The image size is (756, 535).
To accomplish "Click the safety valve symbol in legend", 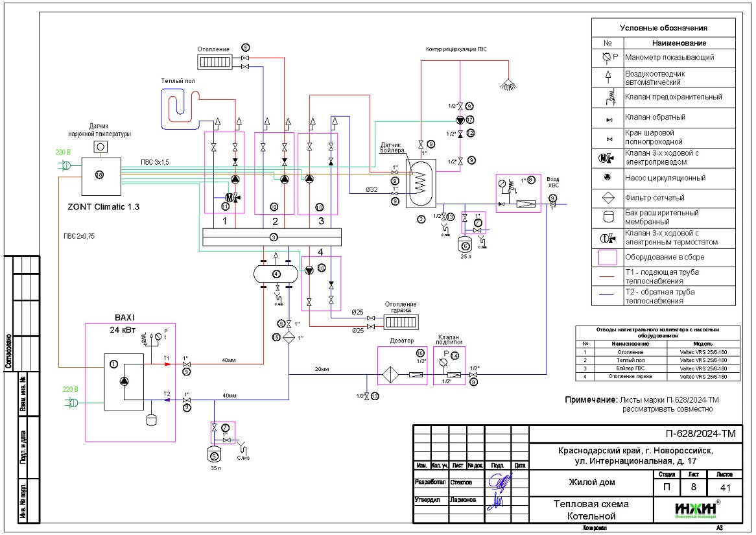I will [x=608, y=97].
